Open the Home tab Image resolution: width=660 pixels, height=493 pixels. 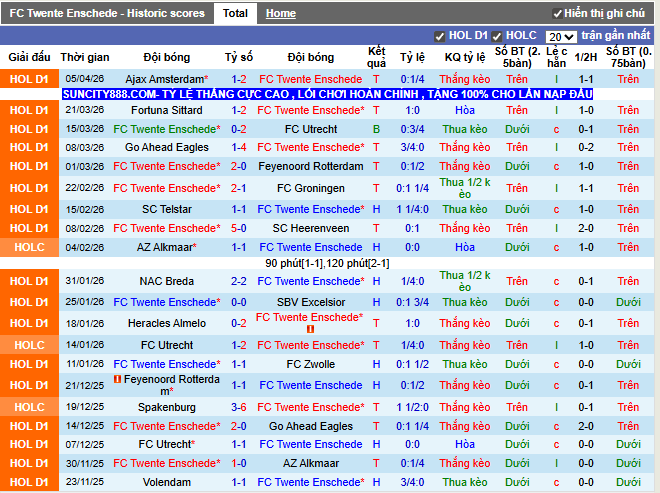coord(281,13)
